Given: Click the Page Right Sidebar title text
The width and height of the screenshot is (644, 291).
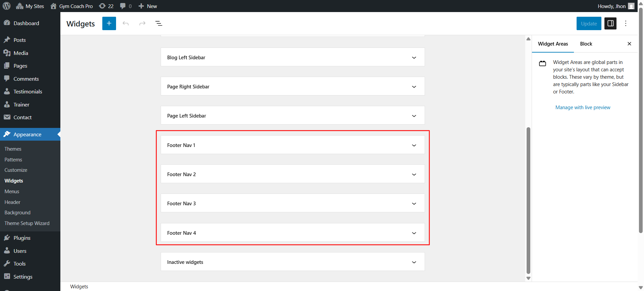Looking at the screenshot, I should pyautogui.click(x=188, y=87).
